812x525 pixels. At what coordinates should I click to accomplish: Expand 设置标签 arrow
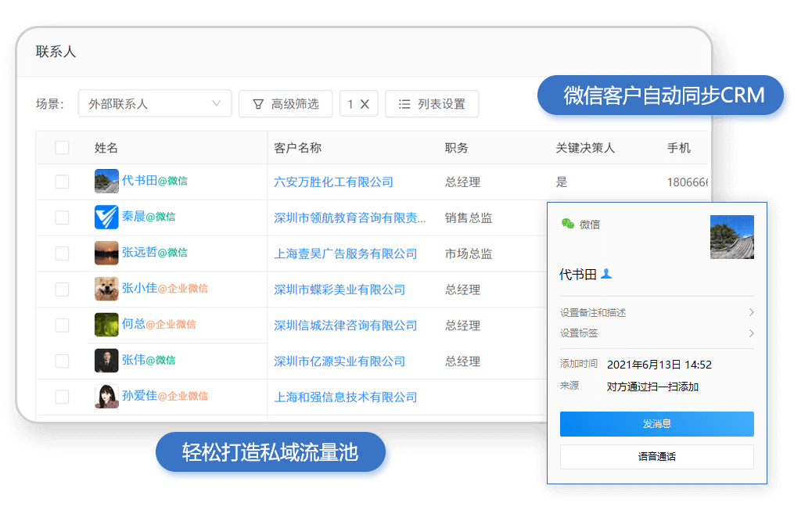click(751, 333)
